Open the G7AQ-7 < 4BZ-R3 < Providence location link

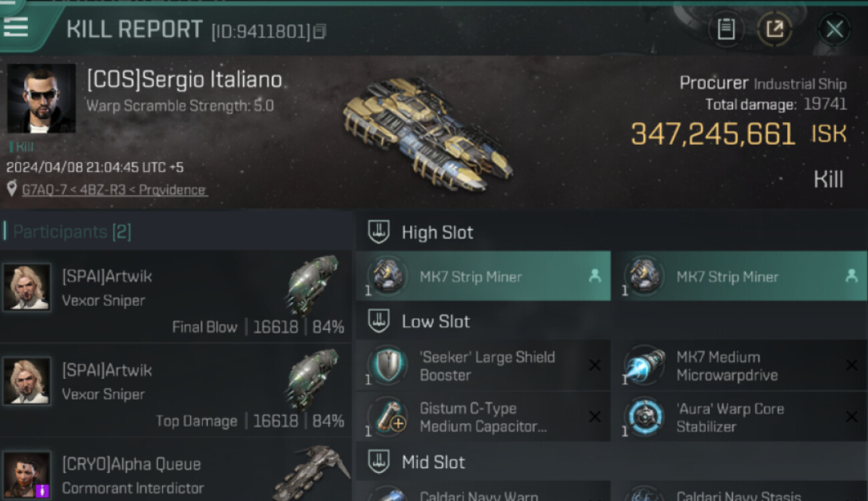(x=114, y=190)
